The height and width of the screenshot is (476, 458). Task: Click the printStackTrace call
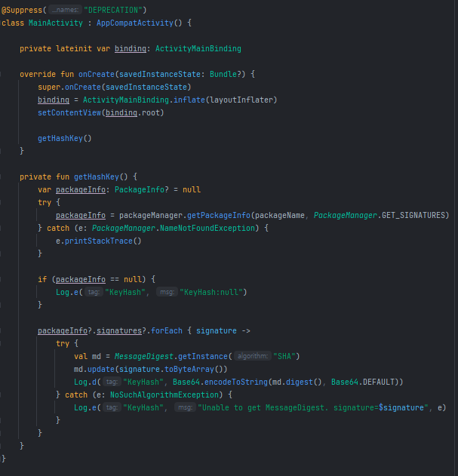click(99, 241)
